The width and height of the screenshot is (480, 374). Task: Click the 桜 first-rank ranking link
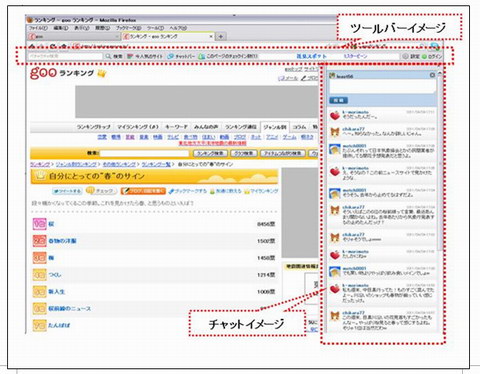pos(51,224)
